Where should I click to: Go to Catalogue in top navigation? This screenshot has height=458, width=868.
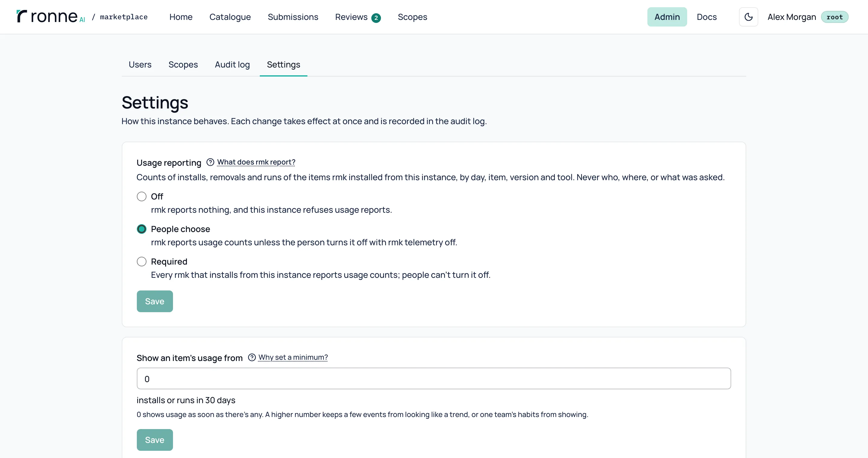pos(230,17)
